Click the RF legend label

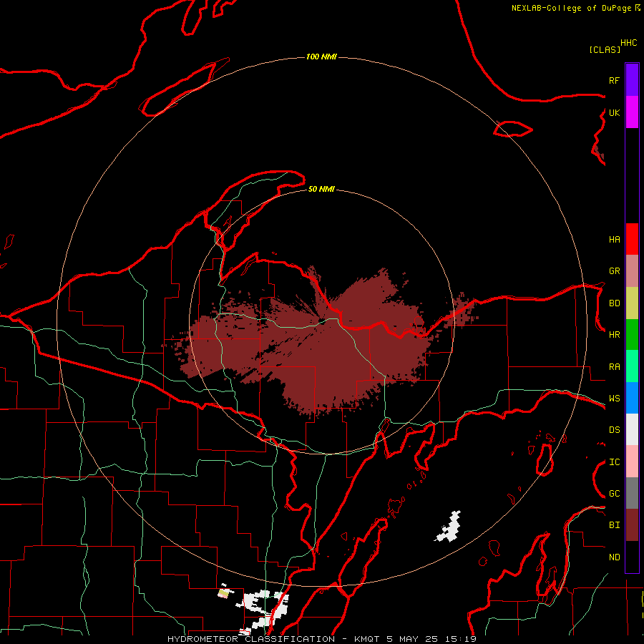tap(614, 80)
